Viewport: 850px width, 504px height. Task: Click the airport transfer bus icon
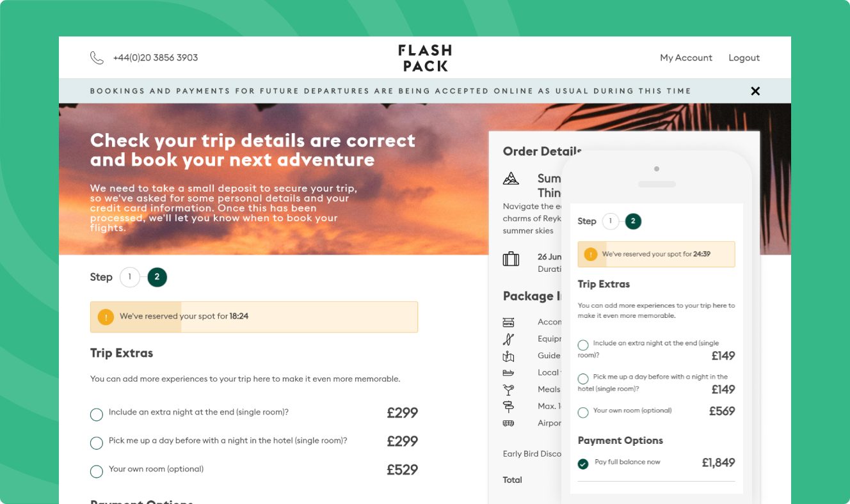509,423
